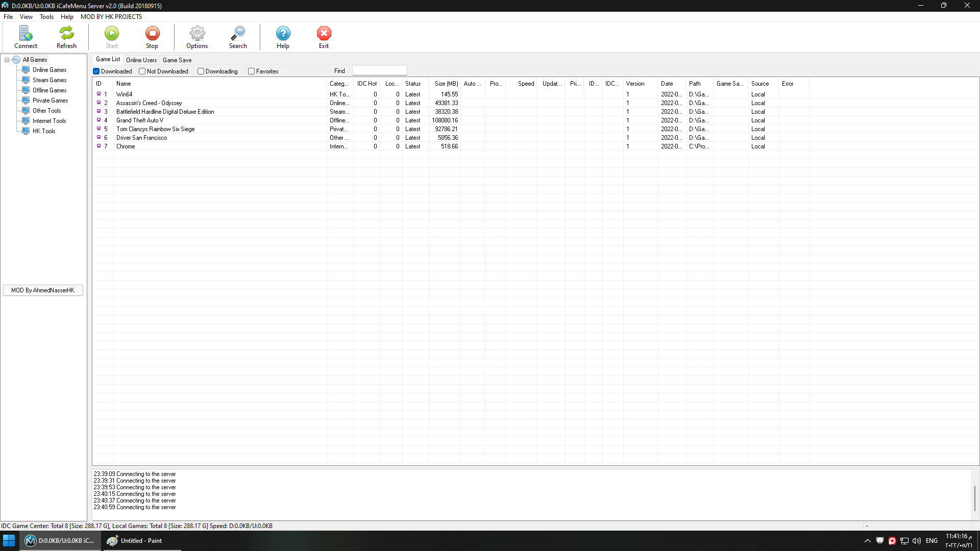Click the red Exit icon
Image resolution: width=980 pixels, height=551 pixels.
point(324,34)
